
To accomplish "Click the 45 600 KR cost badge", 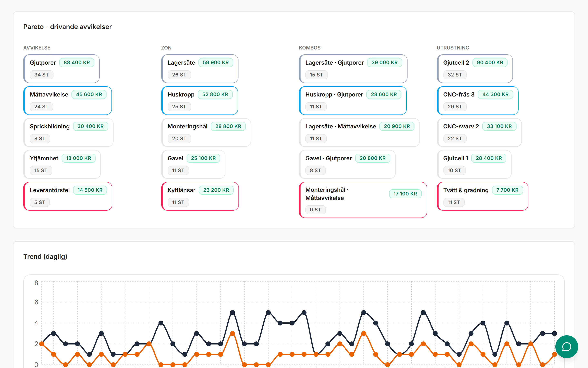I will tap(89, 94).
